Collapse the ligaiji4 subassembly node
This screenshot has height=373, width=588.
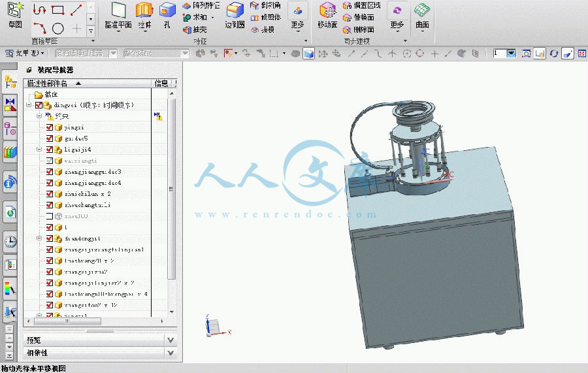[x=39, y=149]
